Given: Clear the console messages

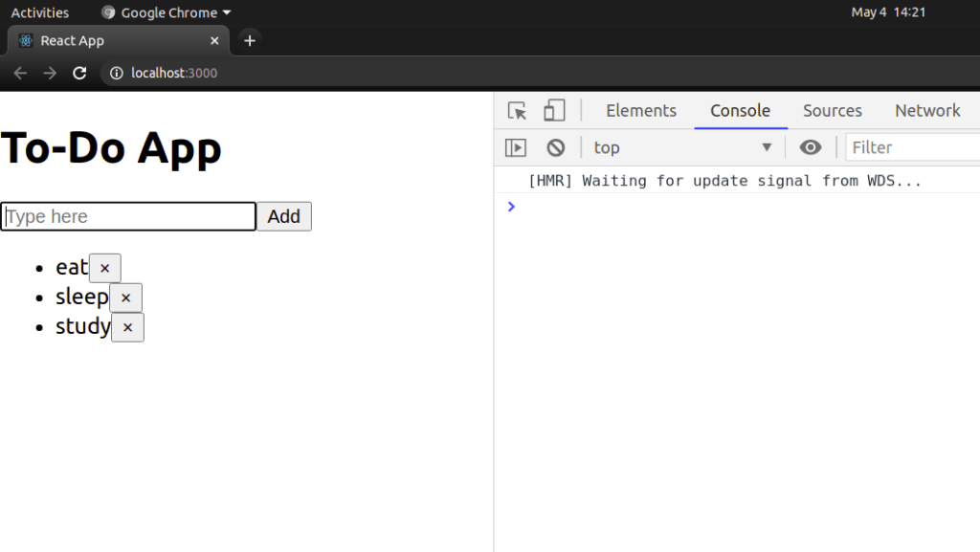Looking at the screenshot, I should [555, 146].
